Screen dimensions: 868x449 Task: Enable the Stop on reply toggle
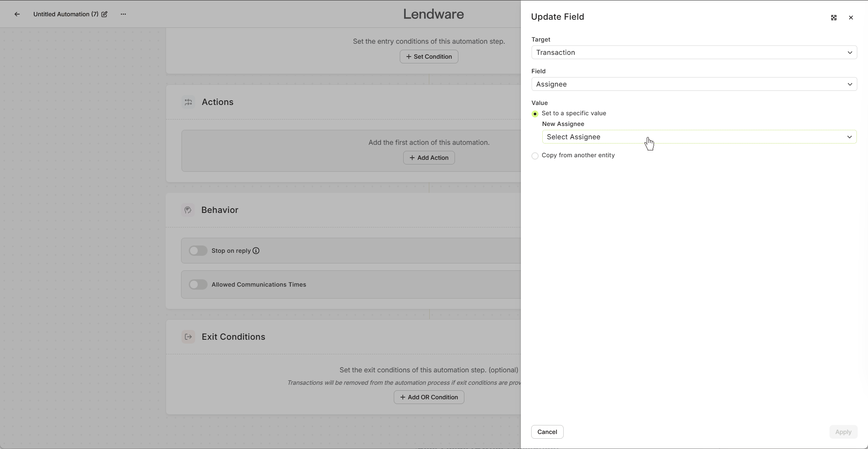[198, 251]
